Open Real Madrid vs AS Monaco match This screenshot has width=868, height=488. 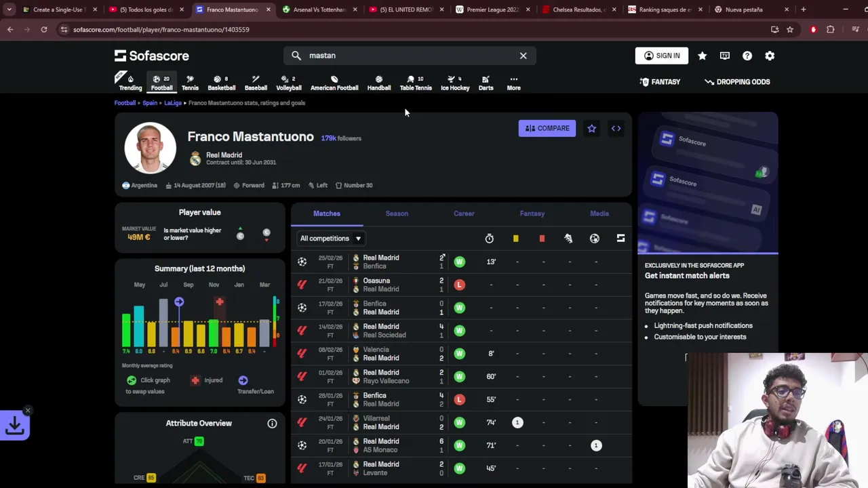click(462, 445)
